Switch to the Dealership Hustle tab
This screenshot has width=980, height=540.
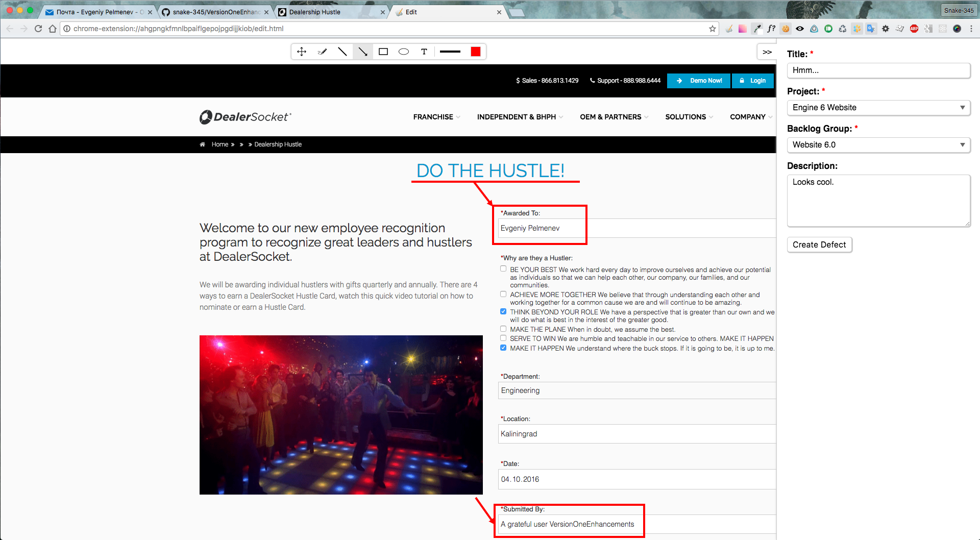point(331,12)
